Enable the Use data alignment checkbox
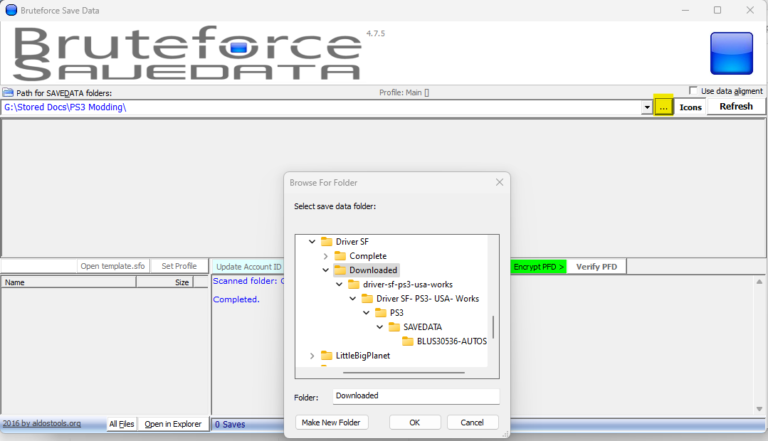Screen dimensions: 768x441 [693, 91]
